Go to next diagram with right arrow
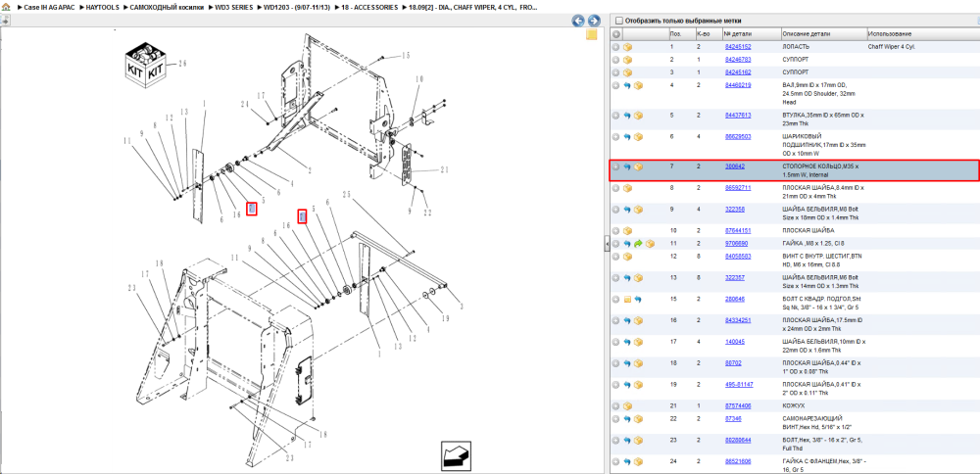Viewport: 980px width, 474px height. tap(594, 21)
